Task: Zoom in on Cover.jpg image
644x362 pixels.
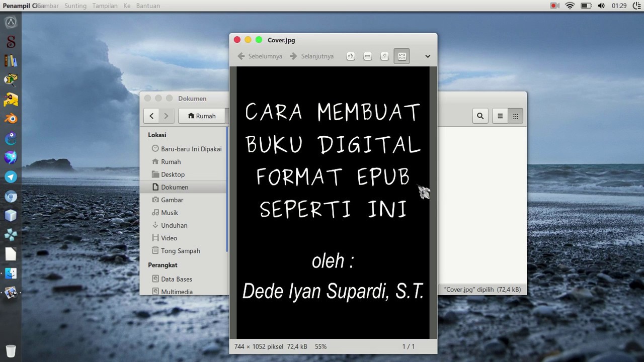Action: [351, 56]
